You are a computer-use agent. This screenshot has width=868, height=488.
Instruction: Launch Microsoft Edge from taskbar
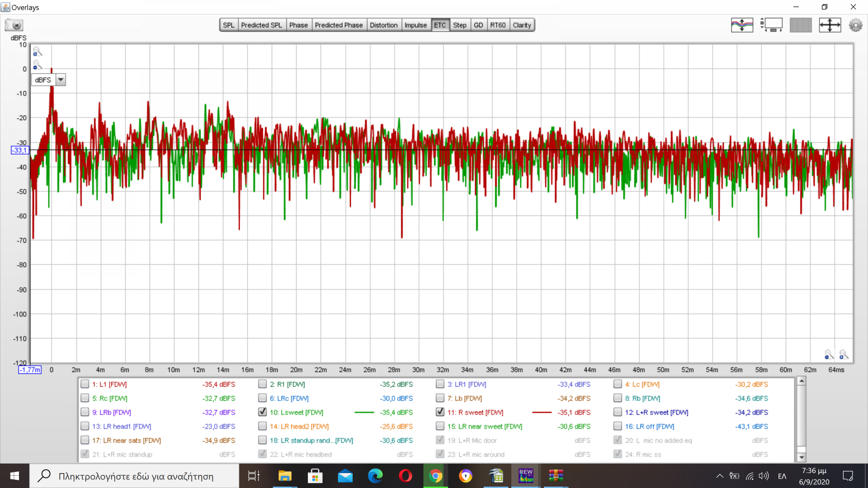click(375, 476)
